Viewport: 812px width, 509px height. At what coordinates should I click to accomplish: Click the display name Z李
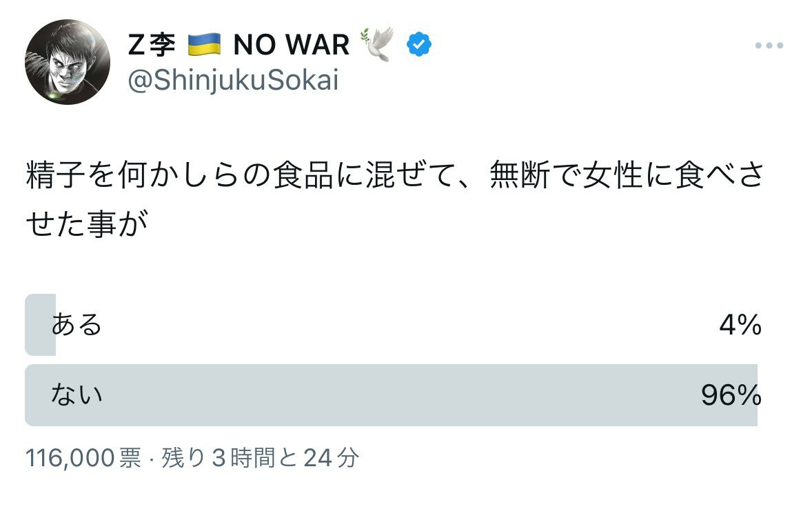click(x=152, y=46)
